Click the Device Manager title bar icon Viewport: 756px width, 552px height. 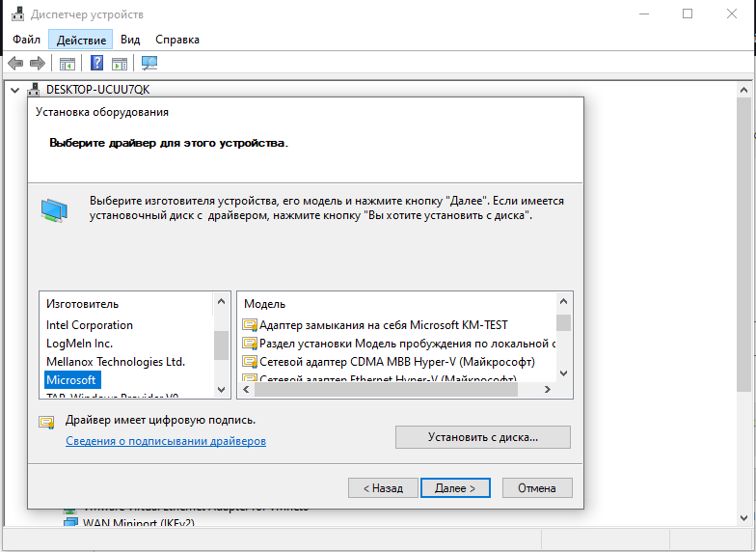point(17,14)
